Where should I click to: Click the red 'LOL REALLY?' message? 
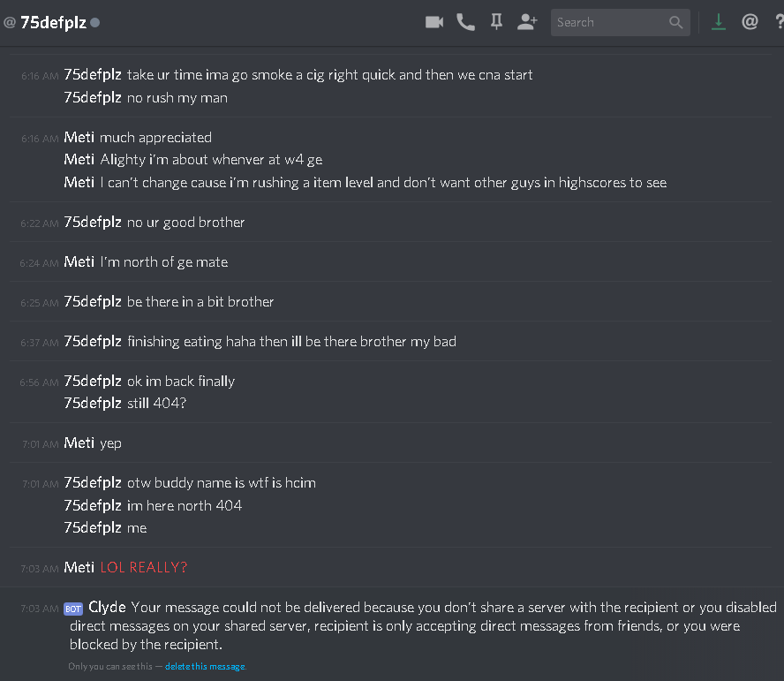pyautogui.click(x=144, y=567)
